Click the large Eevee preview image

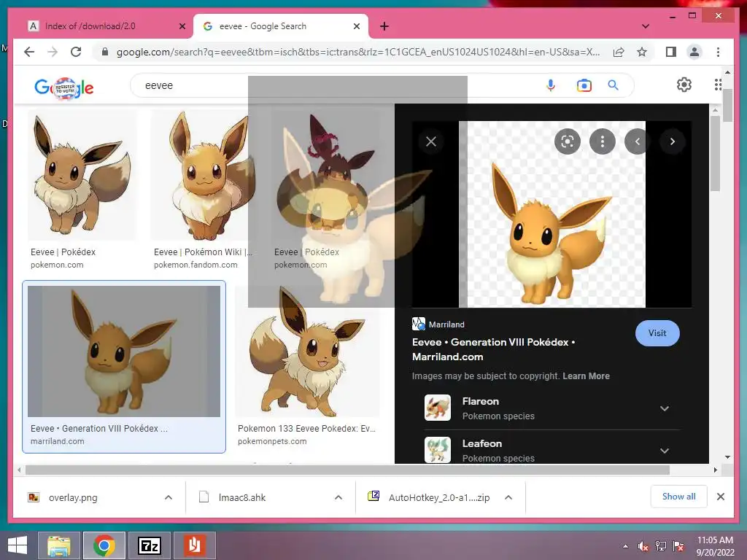click(551, 214)
